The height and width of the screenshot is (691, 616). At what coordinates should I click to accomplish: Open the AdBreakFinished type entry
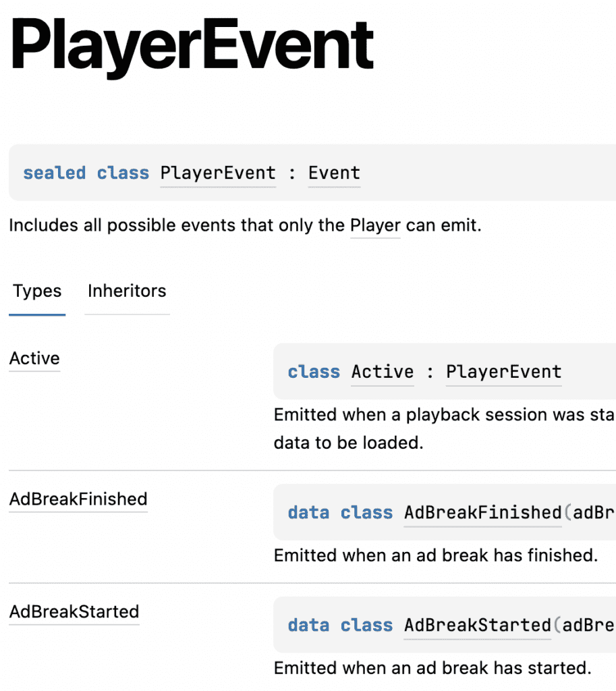click(78, 499)
